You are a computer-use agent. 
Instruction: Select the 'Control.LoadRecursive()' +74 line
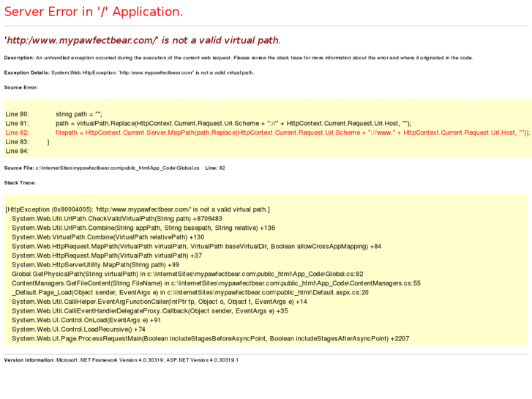click(x=78, y=329)
